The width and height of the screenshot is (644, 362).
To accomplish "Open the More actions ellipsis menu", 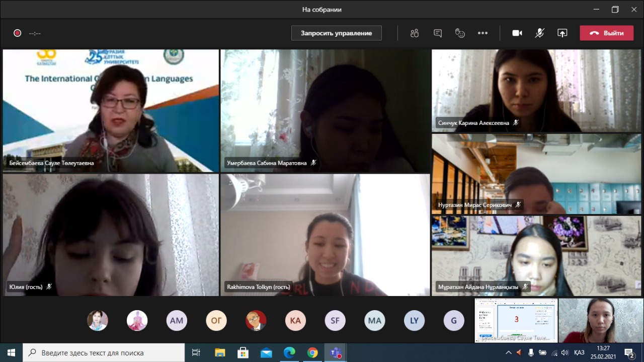I will (482, 33).
